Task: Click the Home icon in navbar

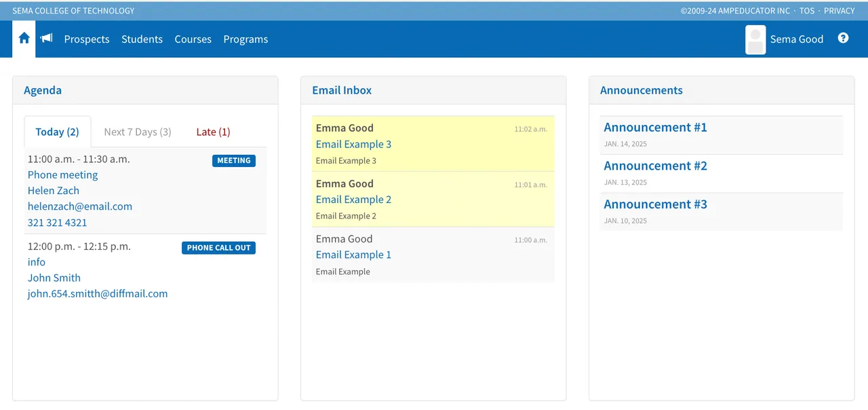Action: click(24, 39)
